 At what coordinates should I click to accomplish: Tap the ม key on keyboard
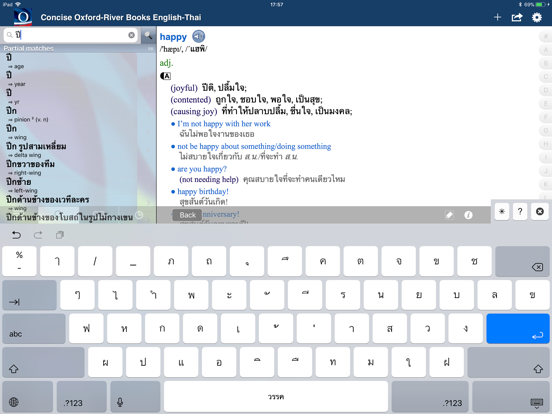pos(371,362)
